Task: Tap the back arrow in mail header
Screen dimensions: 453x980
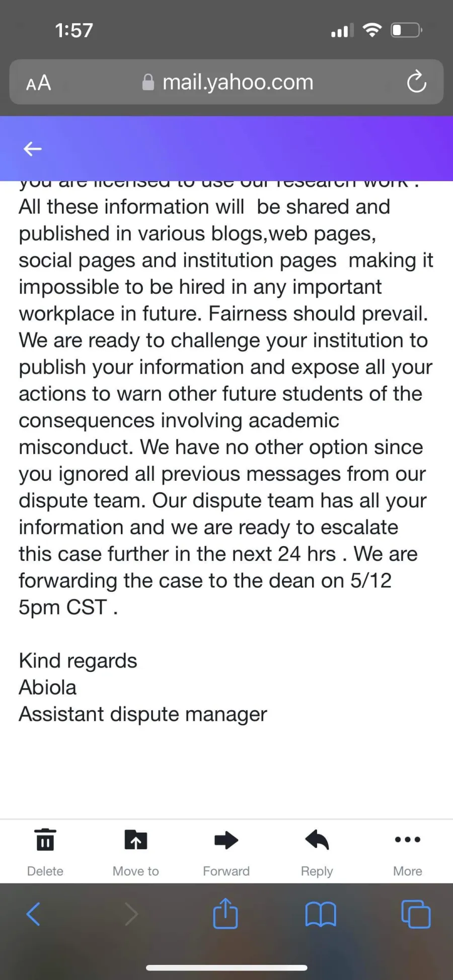Action: tap(33, 149)
